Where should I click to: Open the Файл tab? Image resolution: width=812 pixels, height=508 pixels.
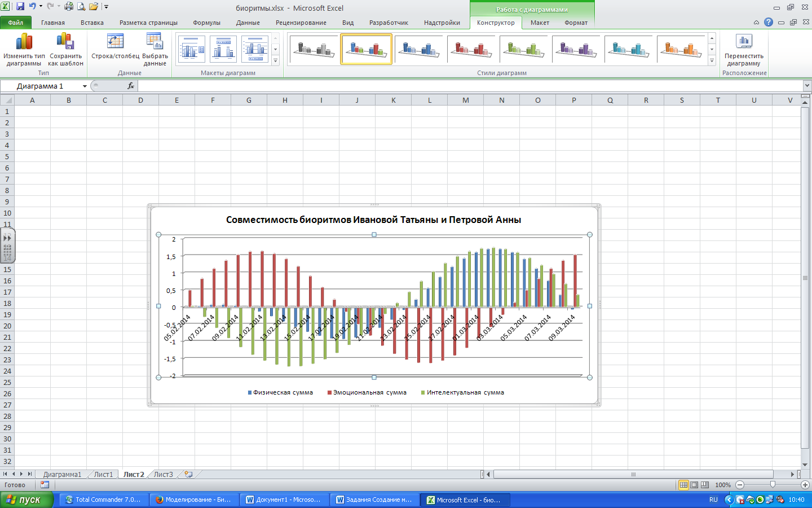pos(16,23)
